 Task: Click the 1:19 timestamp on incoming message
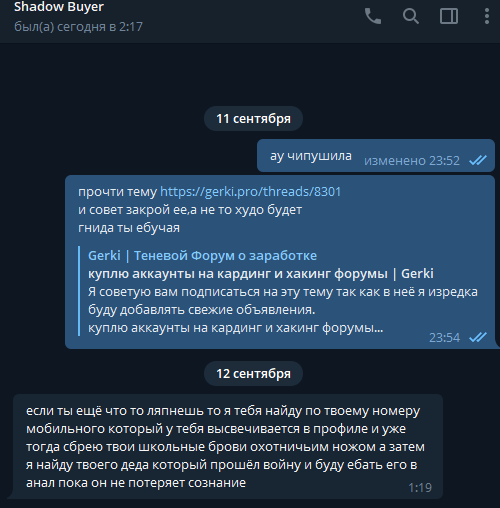420,488
